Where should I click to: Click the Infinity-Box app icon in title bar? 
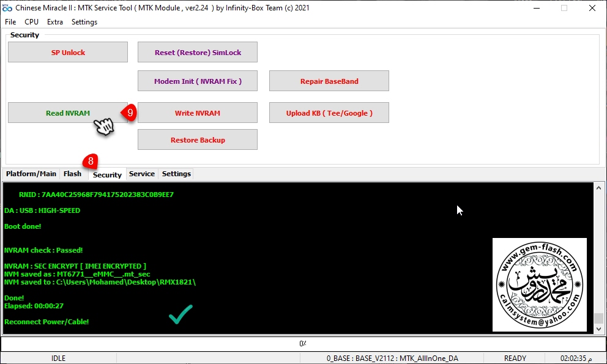tap(7, 8)
